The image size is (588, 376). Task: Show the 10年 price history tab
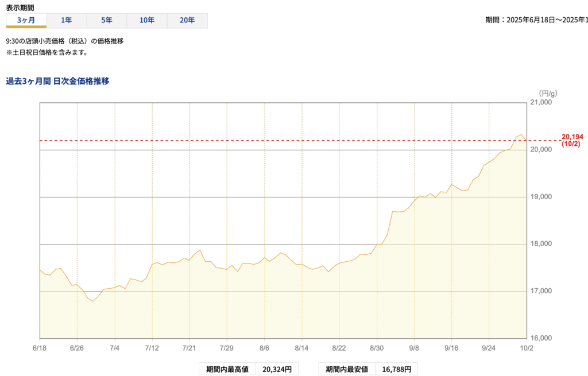tap(147, 20)
